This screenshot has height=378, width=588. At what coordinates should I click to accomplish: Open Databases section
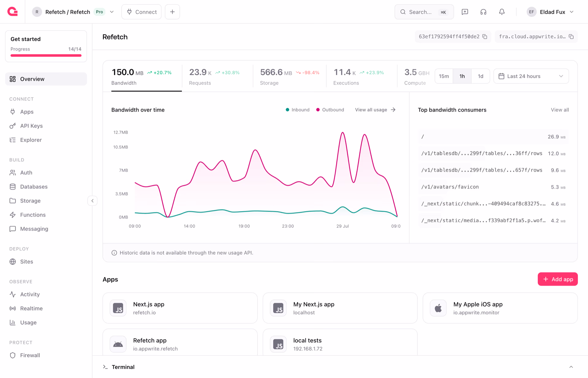click(46, 187)
